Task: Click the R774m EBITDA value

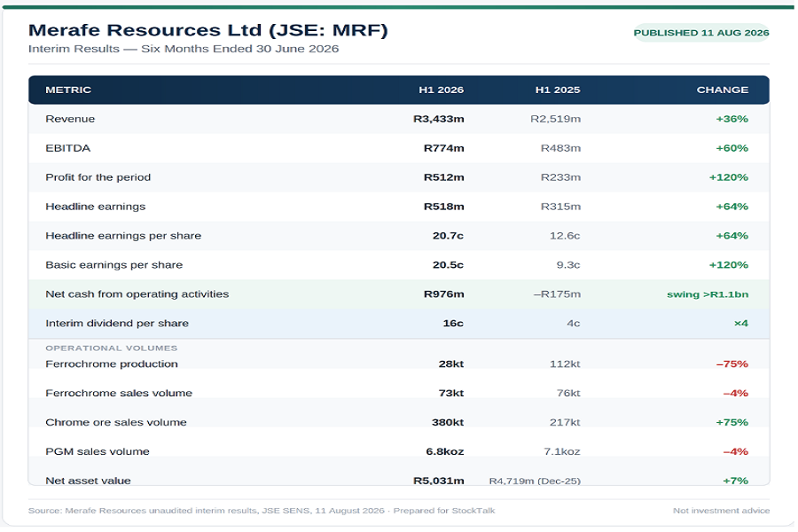Action: (x=444, y=148)
